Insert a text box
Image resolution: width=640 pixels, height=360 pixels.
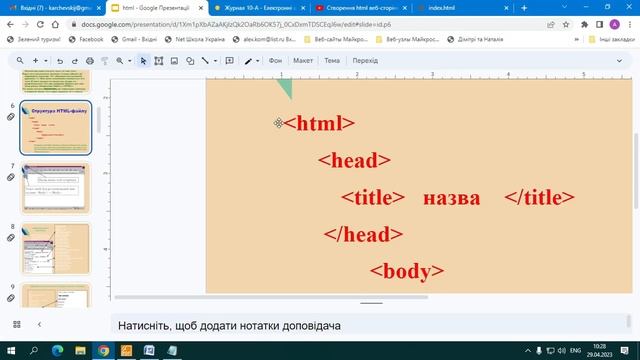(x=159, y=61)
